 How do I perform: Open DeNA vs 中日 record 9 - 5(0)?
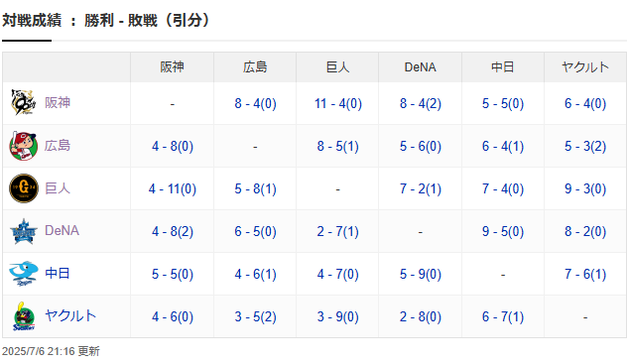503,231
